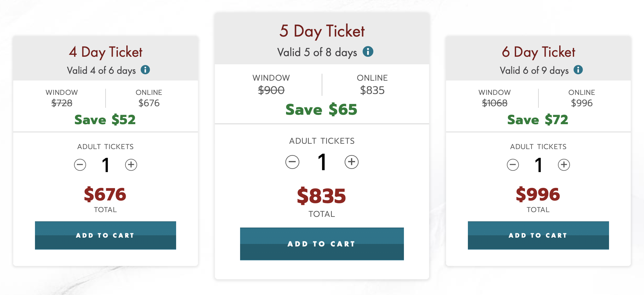Increase adult tickets for 5 Day Ticket
The image size is (644, 295).
pos(352,162)
